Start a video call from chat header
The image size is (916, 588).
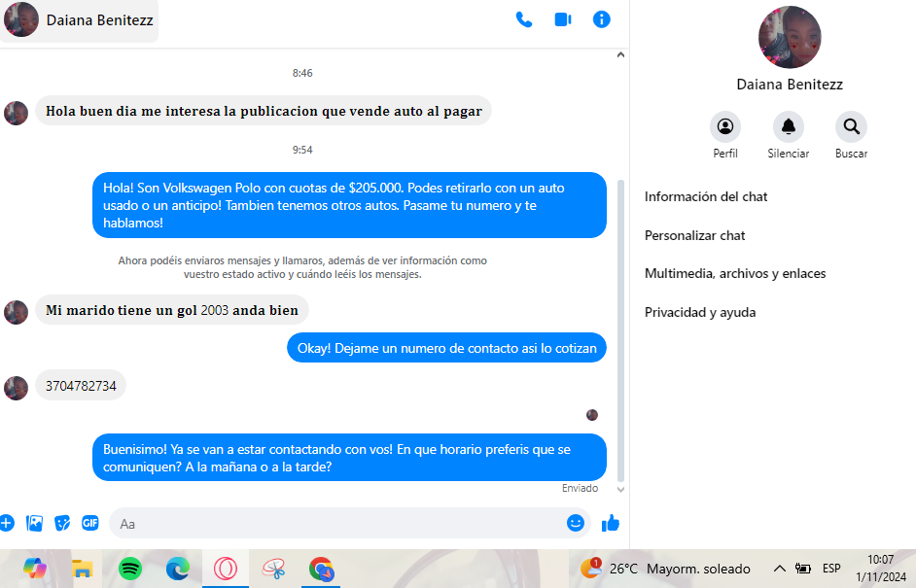[563, 19]
